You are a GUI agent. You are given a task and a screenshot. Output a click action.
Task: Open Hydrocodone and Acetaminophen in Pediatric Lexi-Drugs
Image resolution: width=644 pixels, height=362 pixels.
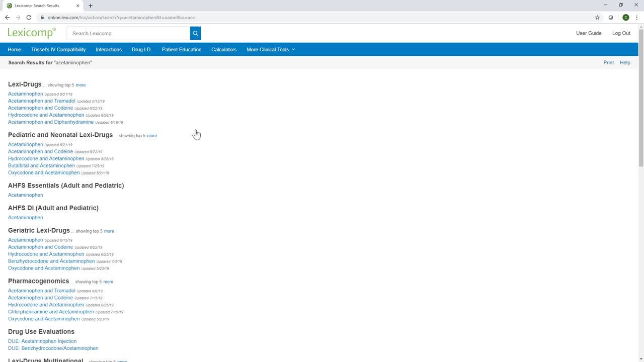[46, 159]
